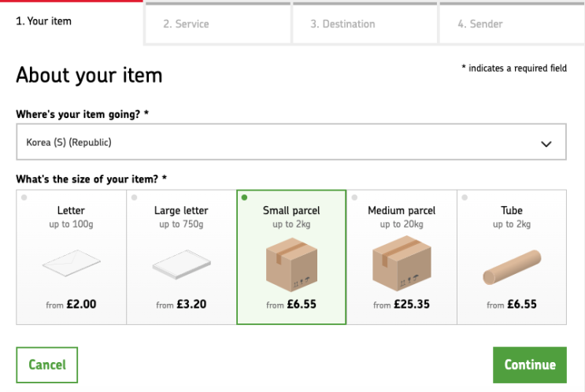Go to the 3. Destination tab
The image size is (585, 392).
point(365,24)
